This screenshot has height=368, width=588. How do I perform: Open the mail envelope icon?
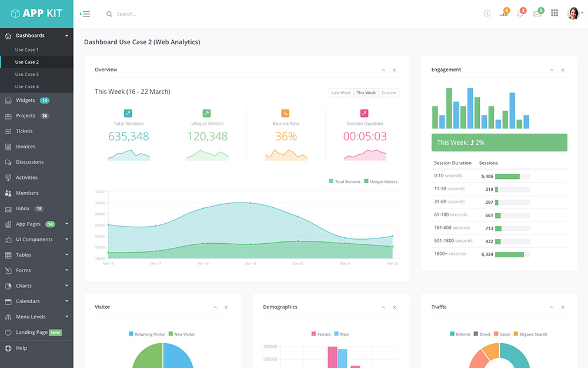[x=537, y=14]
